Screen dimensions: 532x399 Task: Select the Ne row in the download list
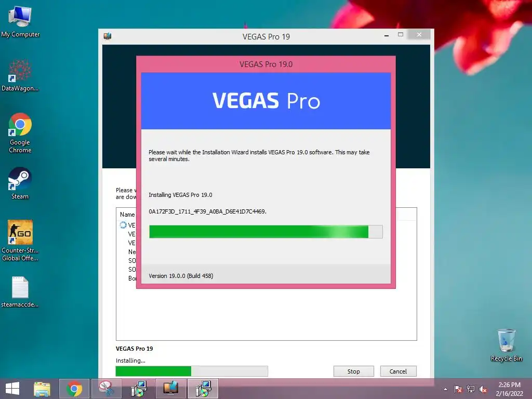(131, 252)
